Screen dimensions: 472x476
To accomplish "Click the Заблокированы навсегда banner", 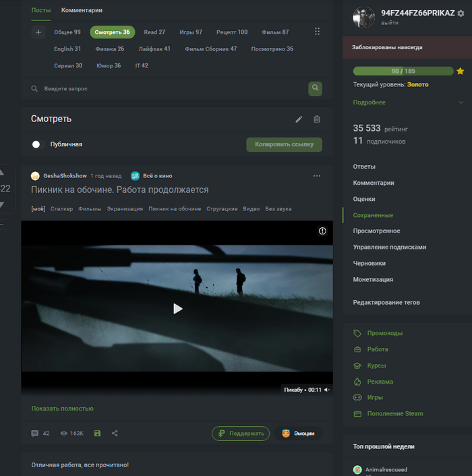I will tap(407, 47).
